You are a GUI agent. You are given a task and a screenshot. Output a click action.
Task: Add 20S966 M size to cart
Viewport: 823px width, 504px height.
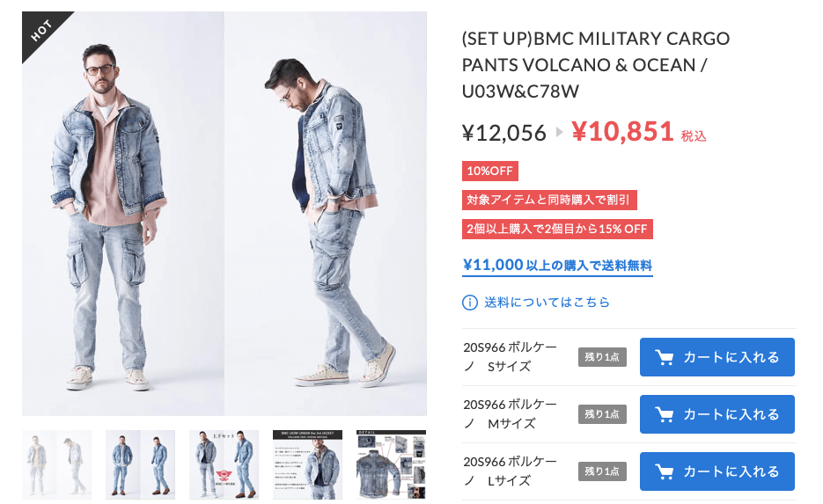[x=717, y=414]
